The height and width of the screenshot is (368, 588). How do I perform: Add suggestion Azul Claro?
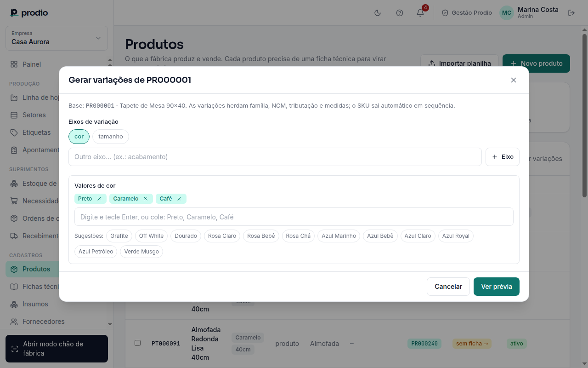click(x=418, y=236)
